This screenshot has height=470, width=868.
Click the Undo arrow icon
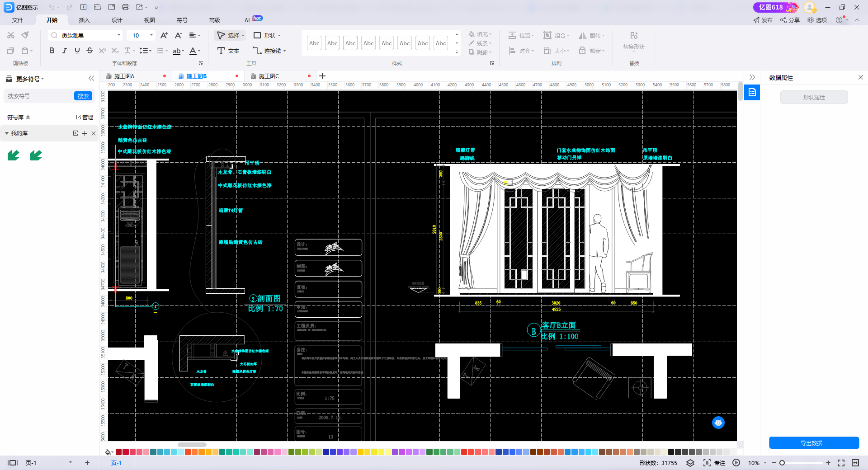(x=52, y=7)
